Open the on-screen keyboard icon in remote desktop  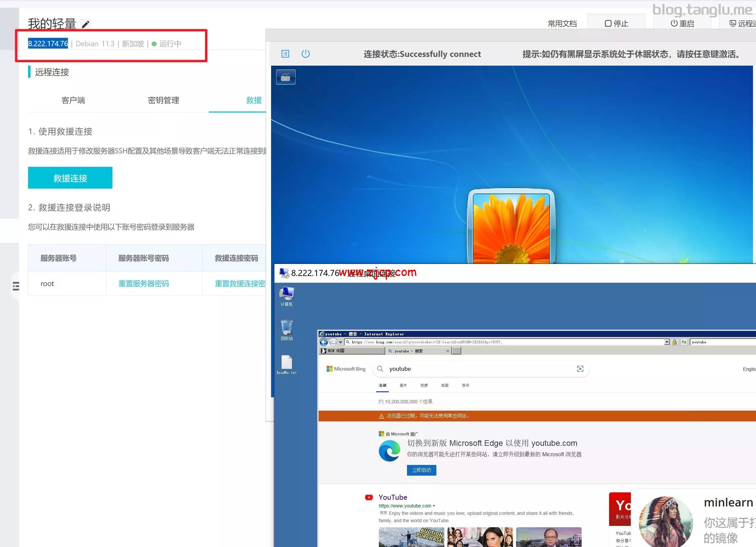pos(285,77)
